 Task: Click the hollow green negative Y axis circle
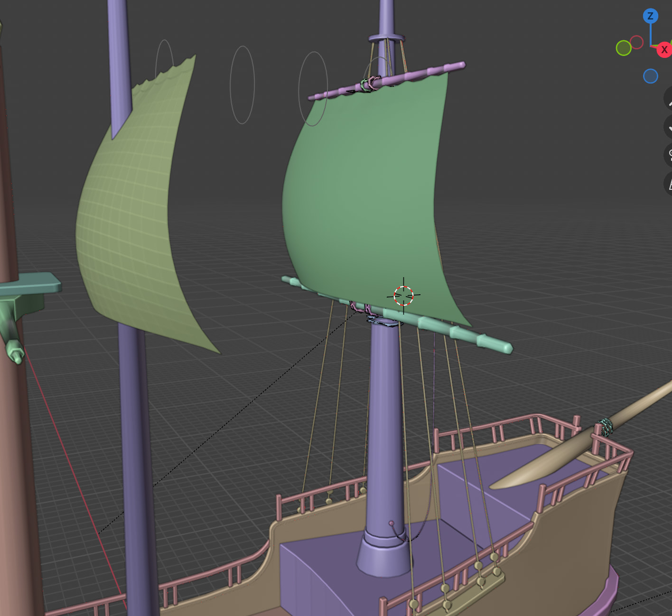(x=624, y=48)
